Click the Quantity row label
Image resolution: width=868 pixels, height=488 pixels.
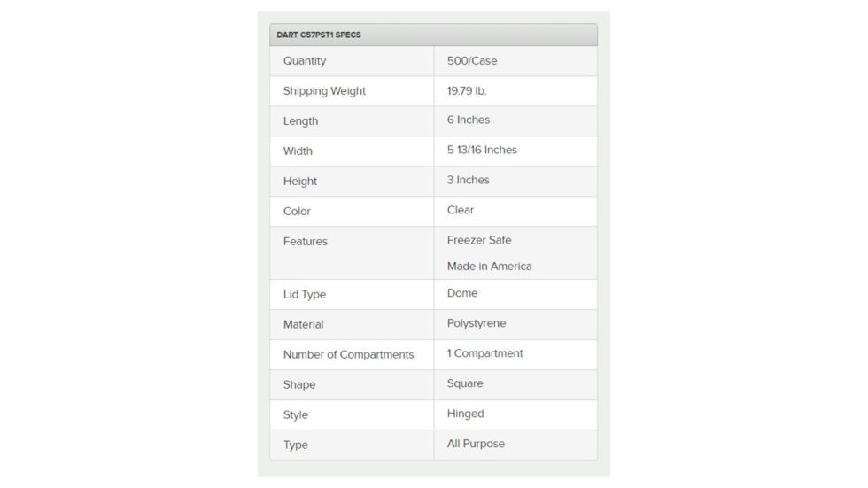pyautogui.click(x=305, y=61)
